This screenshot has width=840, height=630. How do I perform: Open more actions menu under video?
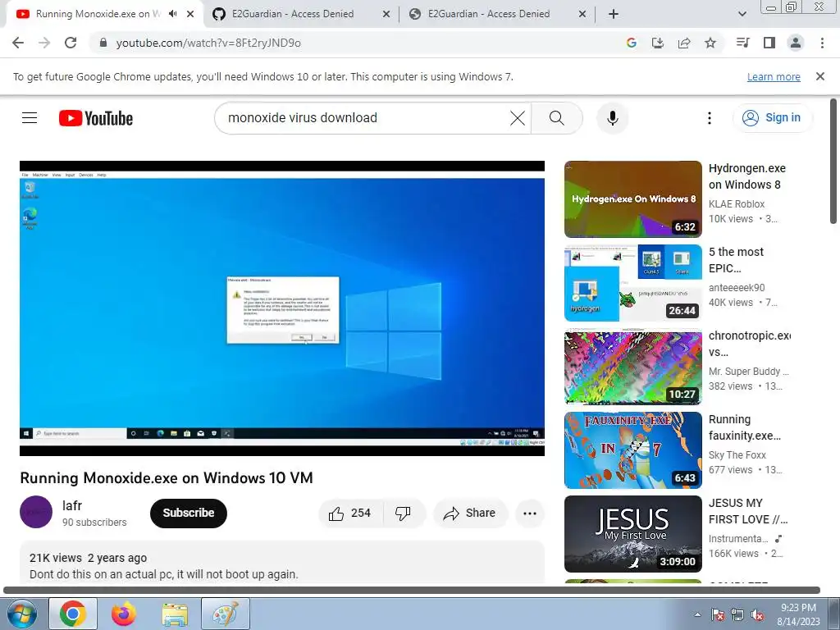point(530,514)
